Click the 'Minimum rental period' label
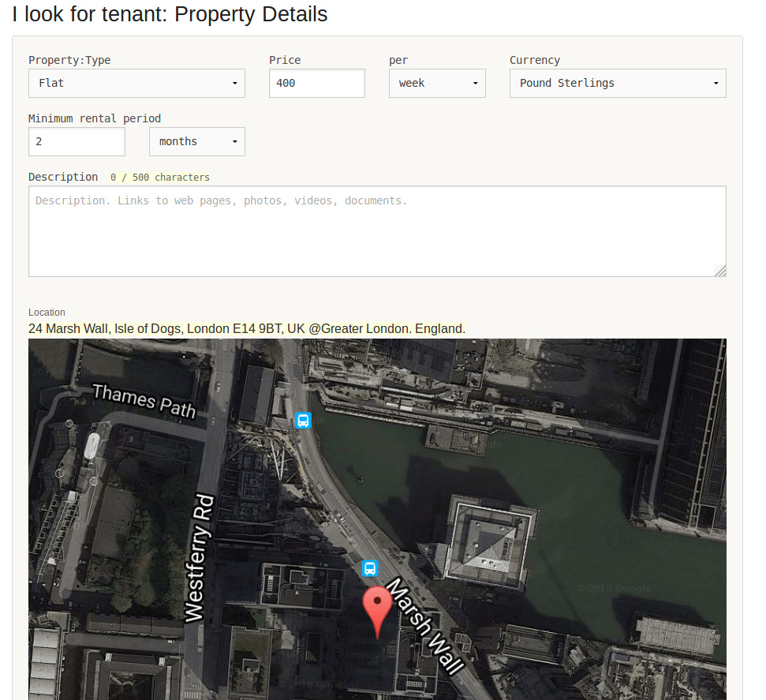The height and width of the screenshot is (700, 766). coord(95,118)
